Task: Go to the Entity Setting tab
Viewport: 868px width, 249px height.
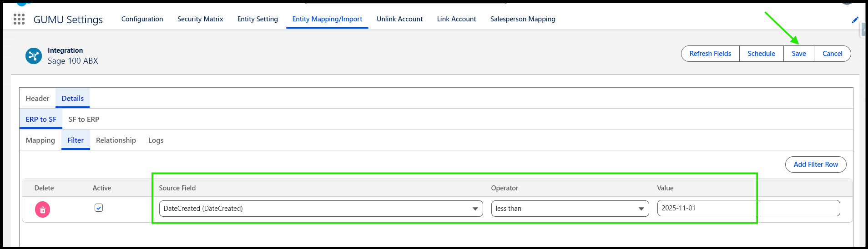Action: click(x=257, y=19)
